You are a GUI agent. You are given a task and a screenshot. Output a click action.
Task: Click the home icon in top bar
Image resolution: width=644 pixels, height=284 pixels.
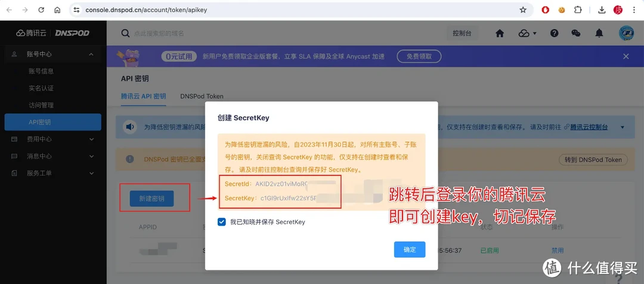[x=500, y=33]
